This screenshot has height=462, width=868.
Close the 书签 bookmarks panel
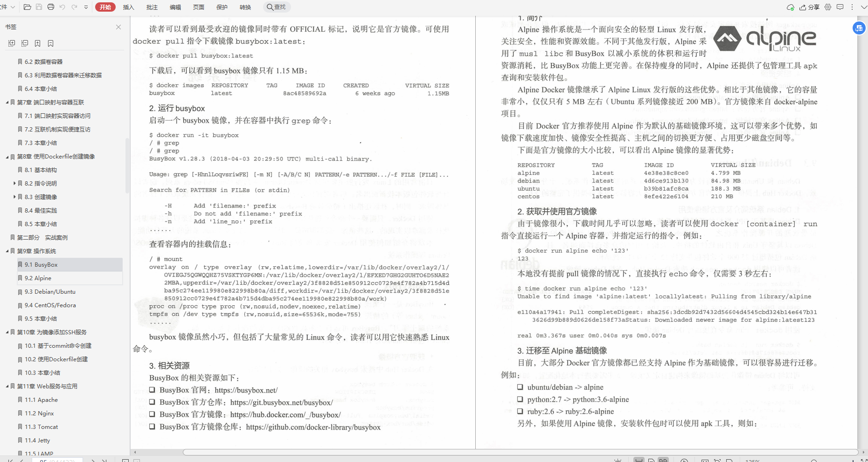click(x=118, y=27)
